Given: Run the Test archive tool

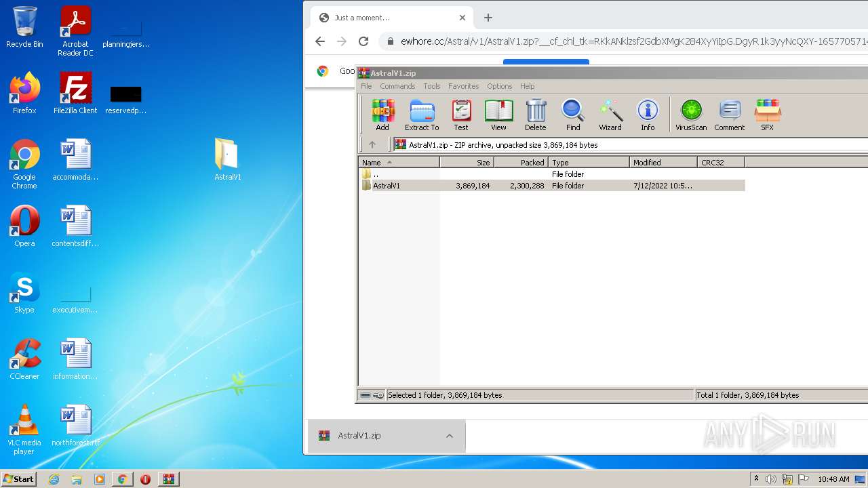Looking at the screenshot, I should [461, 115].
